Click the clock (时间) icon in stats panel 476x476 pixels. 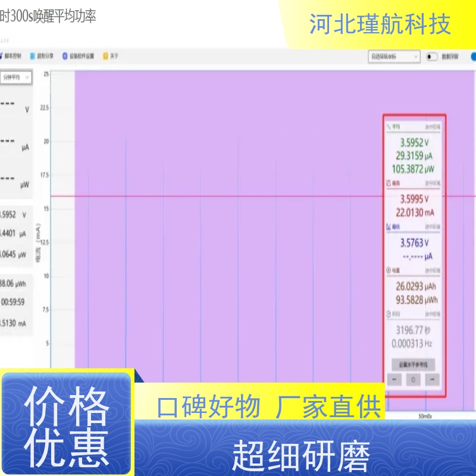(x=389, y=314)
